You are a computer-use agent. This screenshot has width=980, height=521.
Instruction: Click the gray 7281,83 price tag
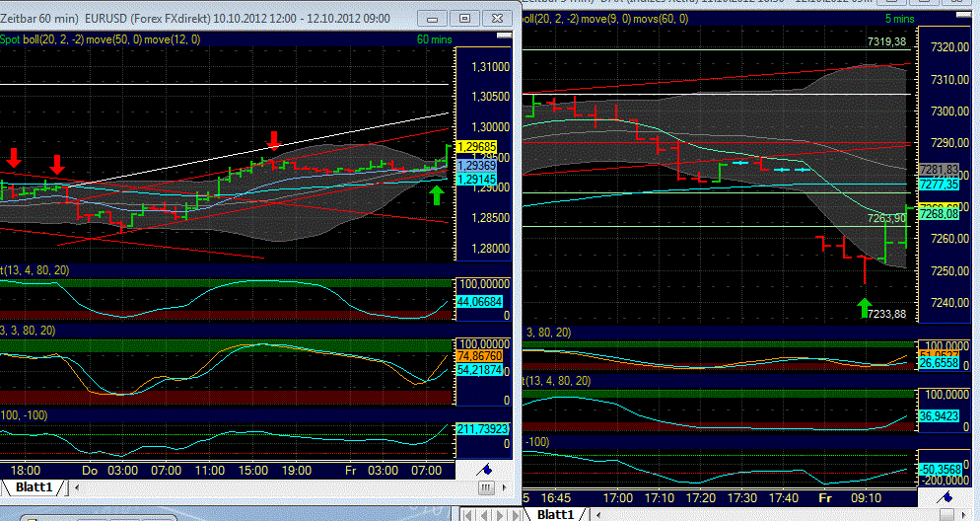pos(939,170)
